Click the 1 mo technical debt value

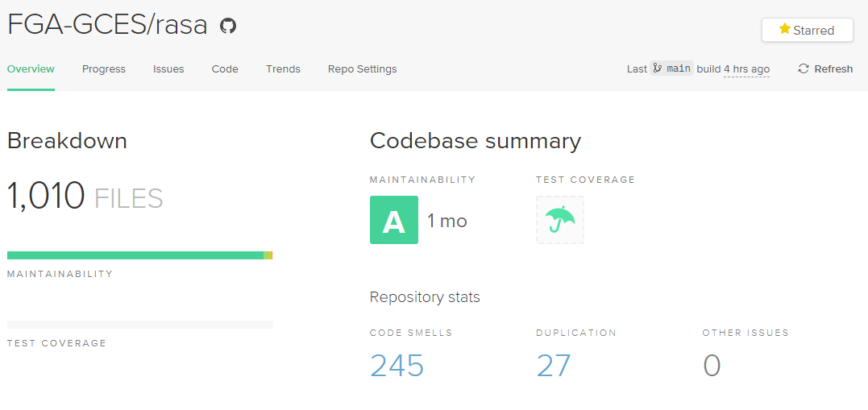[446, 221]
